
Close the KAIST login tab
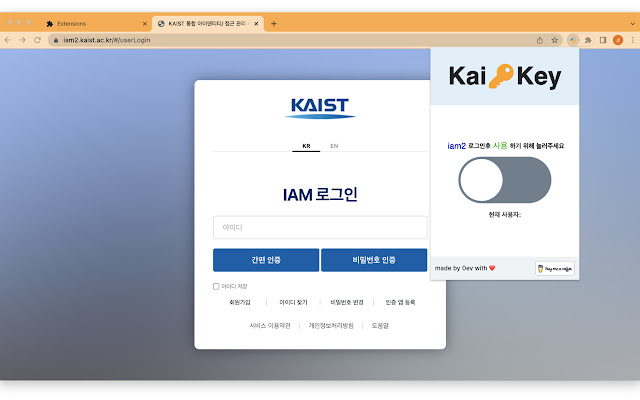(x=256, y=24)
